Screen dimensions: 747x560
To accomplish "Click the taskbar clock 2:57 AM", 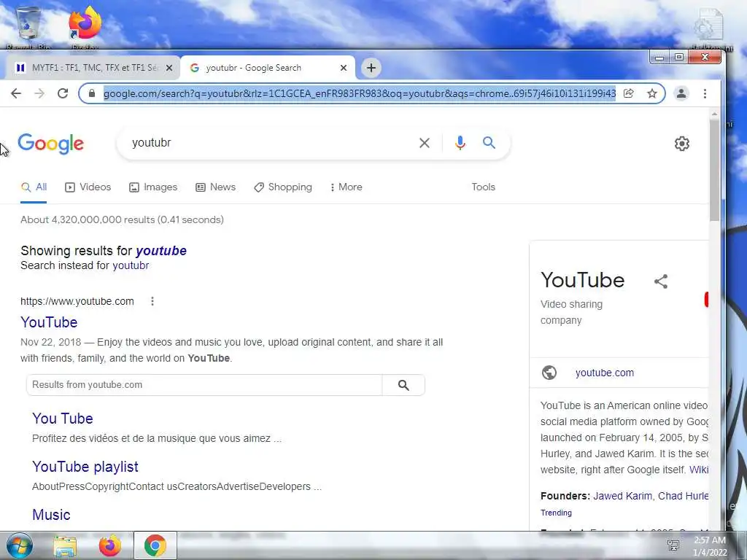I will pyautogui.click(x=710, y=540).
